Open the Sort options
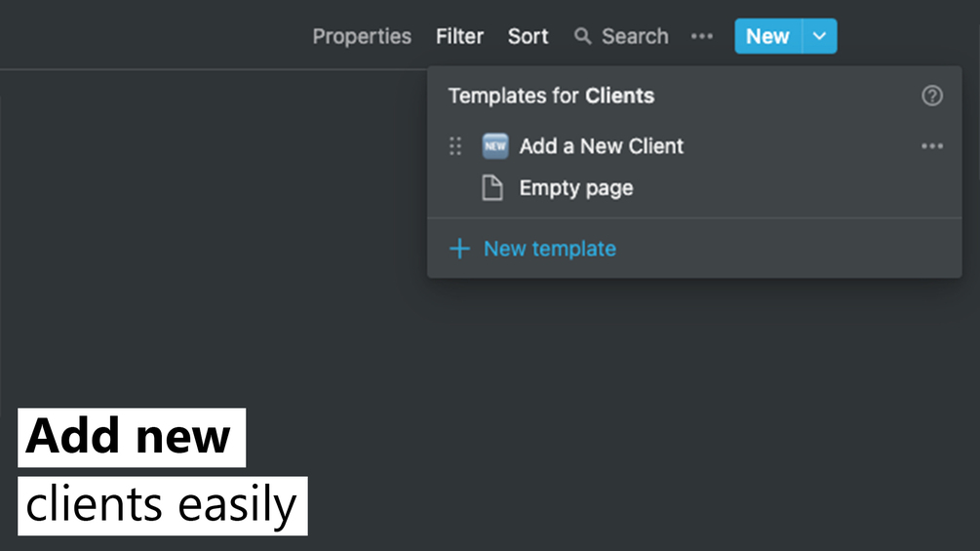This screenshot has width=980, height=551. (x=528, y=36)
